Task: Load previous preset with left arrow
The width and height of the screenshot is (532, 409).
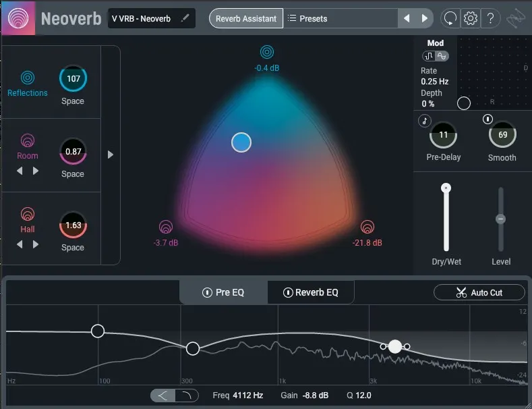Action: pyautogui.click(x=407, y=18)
